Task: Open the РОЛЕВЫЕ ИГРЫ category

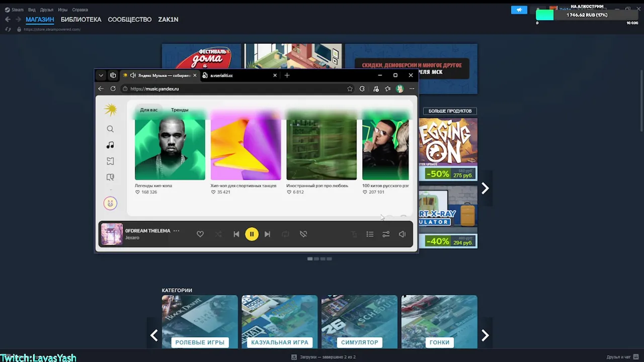Action: (x=200, y=322)
